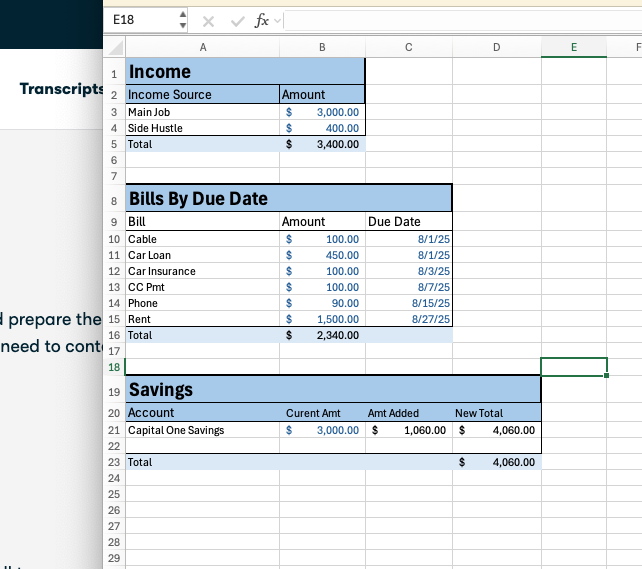Click the Bills By Due Date title
The width and height of the screenshot is (642, 569).
289,199
